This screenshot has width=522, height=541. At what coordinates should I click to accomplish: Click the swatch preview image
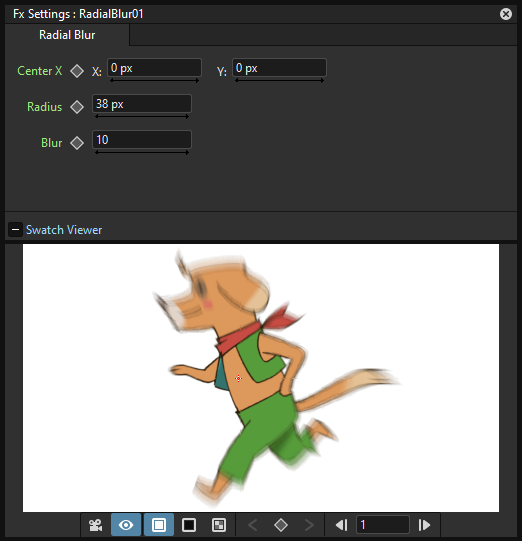[261, 378]
